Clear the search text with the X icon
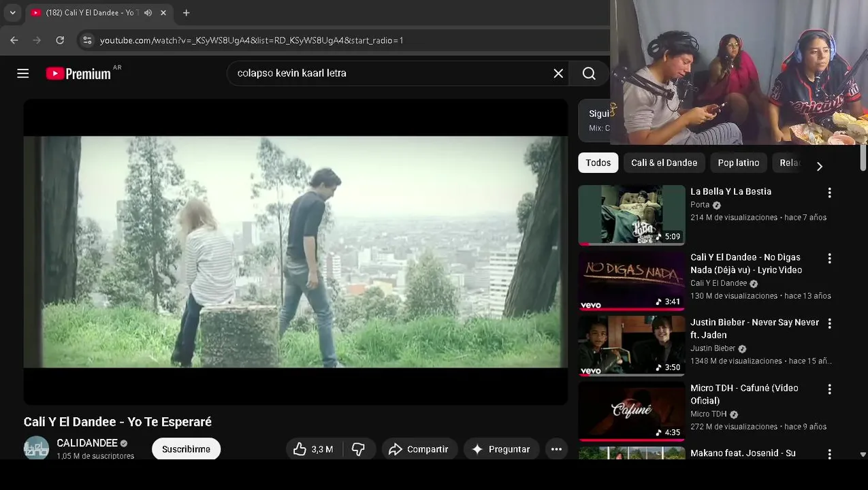 [558, 73]
